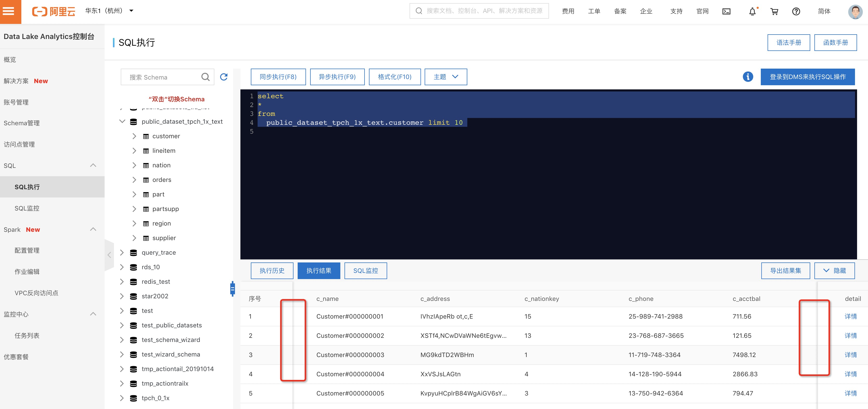
Task: Open the cloud shell terminal icon
Action: coord(726,11)
